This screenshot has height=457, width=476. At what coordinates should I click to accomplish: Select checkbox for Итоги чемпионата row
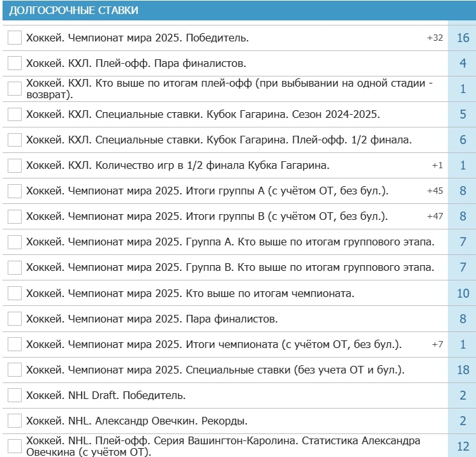tap(15, 344)
